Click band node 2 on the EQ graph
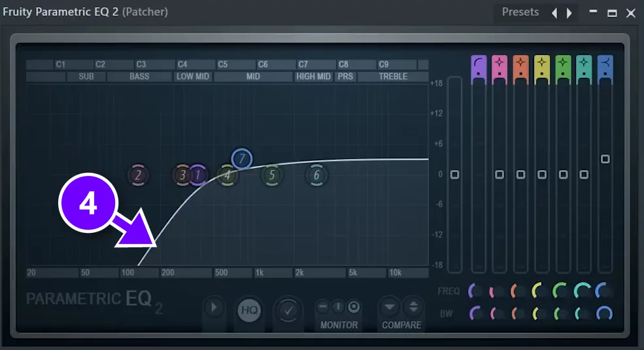Viewport: 644px width, 350px height. pyautogui.click(x=139, y=175)
